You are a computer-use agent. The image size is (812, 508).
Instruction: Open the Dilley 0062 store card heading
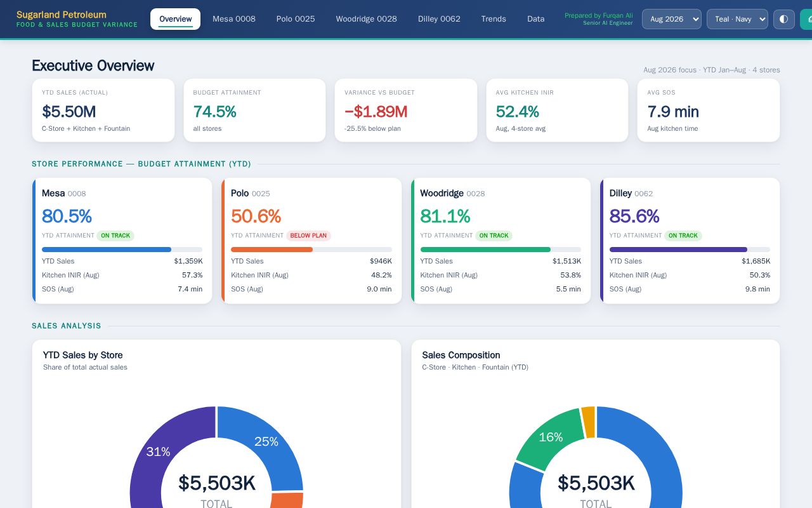pos(631,193)
